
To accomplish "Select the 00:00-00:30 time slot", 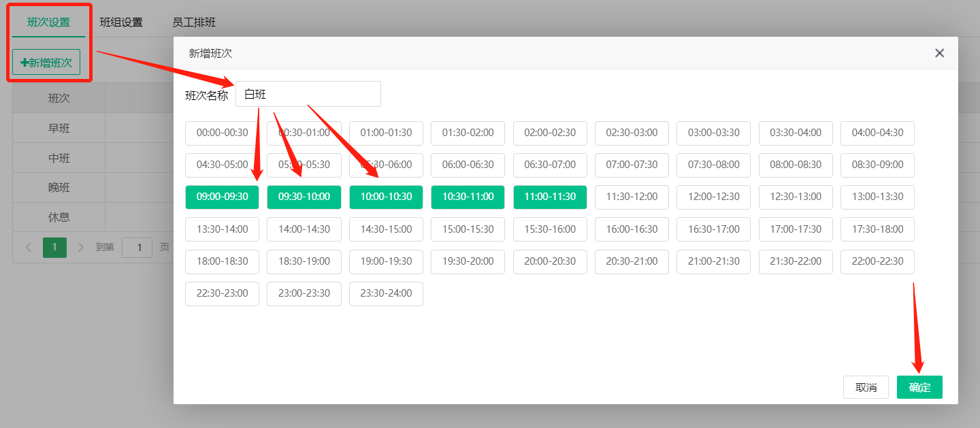I will click(222, 133).
